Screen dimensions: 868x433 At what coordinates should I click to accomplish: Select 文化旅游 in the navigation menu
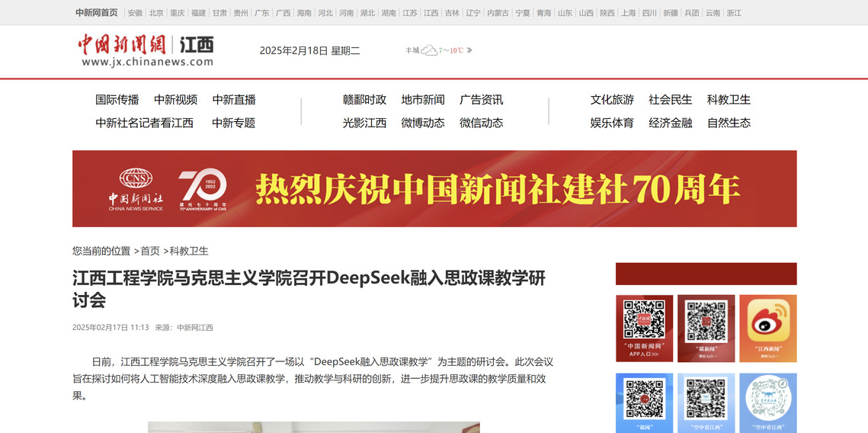click(x=612, y=100)
